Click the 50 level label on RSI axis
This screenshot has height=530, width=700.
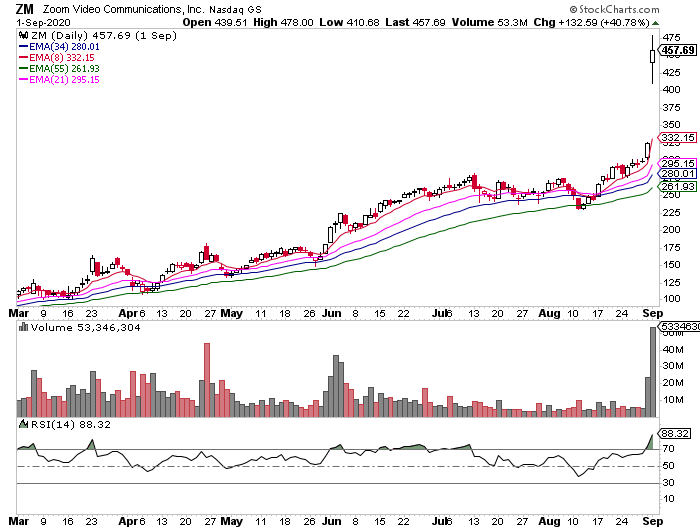[668, 466]
